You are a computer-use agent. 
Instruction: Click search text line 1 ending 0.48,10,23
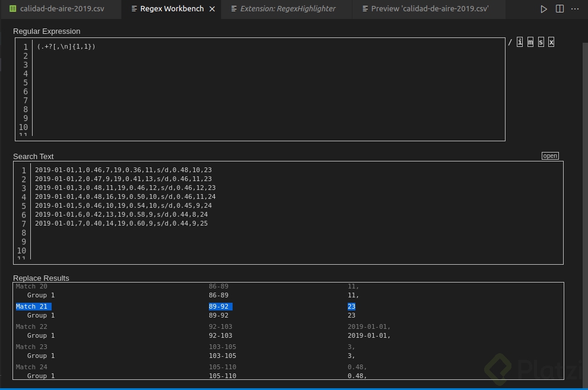[x=123, y=170]
